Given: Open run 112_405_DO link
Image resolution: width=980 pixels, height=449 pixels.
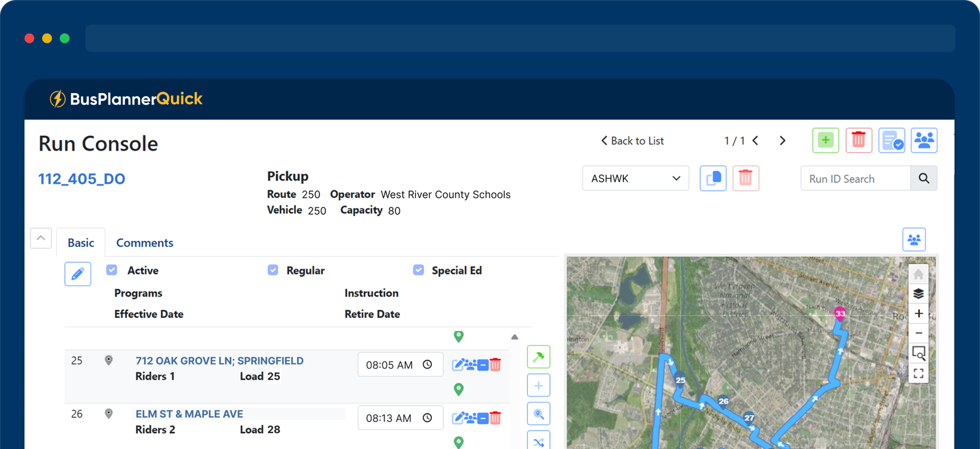Looking at the screenshot, I should point(81,179).
